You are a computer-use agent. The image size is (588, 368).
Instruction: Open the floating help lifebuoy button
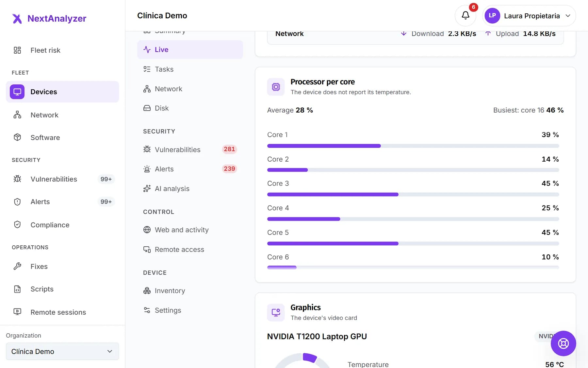(x=563, y=343)
